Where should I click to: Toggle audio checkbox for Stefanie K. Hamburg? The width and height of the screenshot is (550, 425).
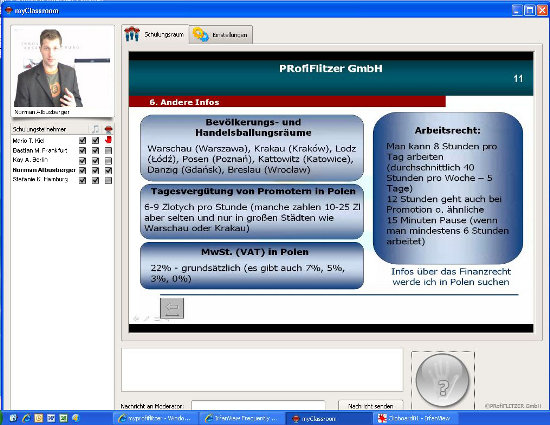click(x=95, y=180)
